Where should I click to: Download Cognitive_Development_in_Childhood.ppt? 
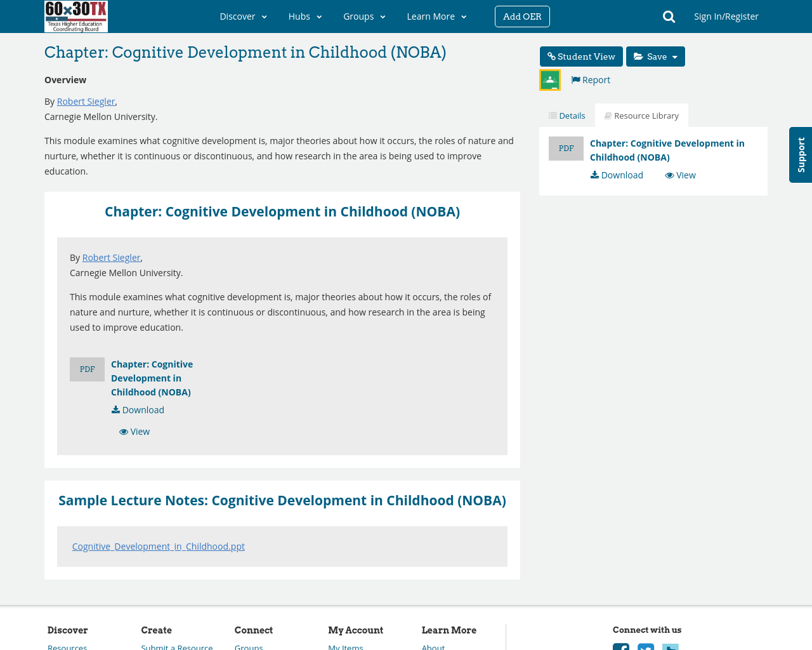pyautogui.click(x=158, y=545)
